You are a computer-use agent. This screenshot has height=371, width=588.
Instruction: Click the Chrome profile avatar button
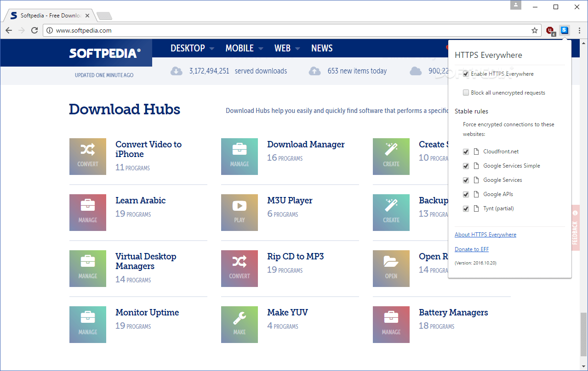point(516,5)
